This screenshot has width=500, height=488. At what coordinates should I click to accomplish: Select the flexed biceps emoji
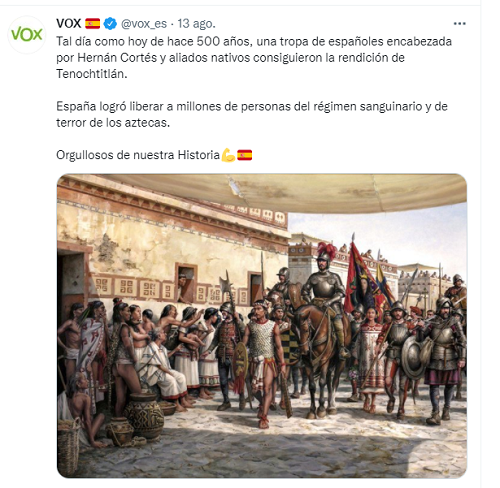[228, 155]
